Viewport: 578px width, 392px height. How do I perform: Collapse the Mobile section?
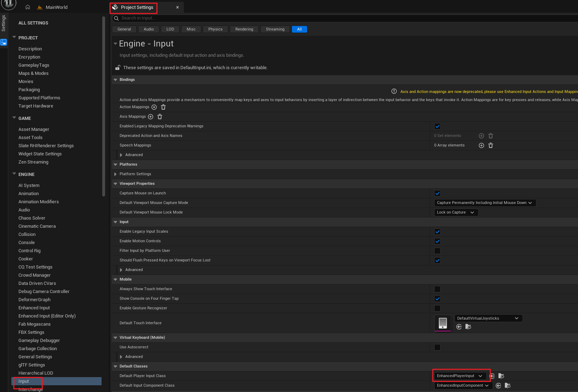[115, 280]
